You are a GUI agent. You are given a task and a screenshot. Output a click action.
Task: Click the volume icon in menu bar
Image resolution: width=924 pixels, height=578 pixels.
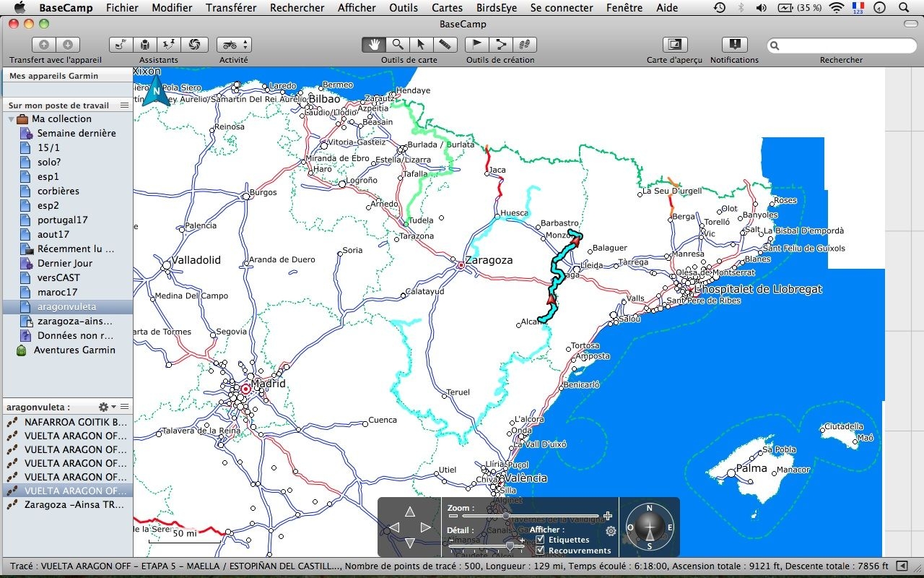coord(760,8)
